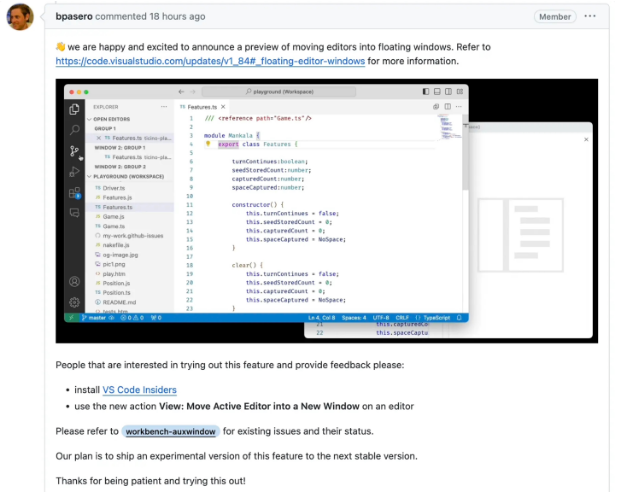Open the embedded VS Code screenshot image

[x=327, y=211]
